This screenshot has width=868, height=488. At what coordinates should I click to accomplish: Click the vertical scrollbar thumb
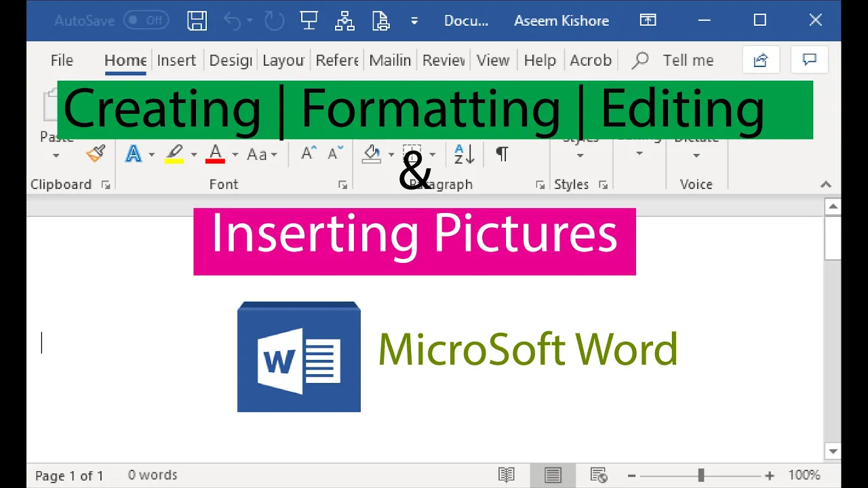click(833, 238)
